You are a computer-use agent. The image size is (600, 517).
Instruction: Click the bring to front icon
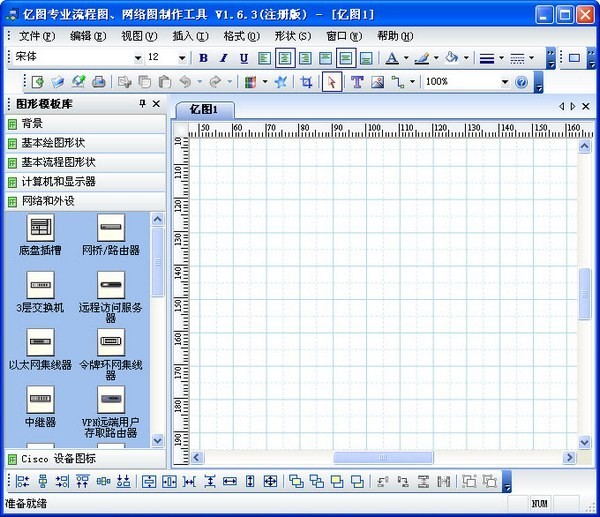[296, 481]
